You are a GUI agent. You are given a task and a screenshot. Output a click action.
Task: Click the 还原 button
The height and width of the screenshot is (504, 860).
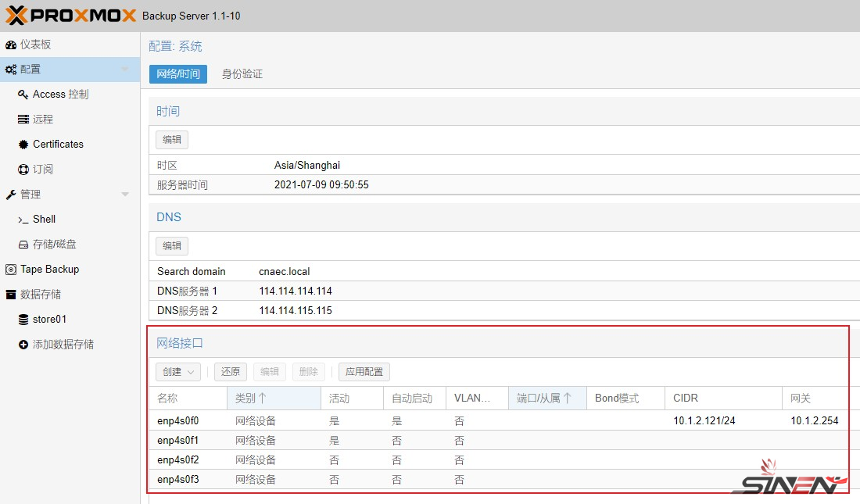tap(231, 372)
